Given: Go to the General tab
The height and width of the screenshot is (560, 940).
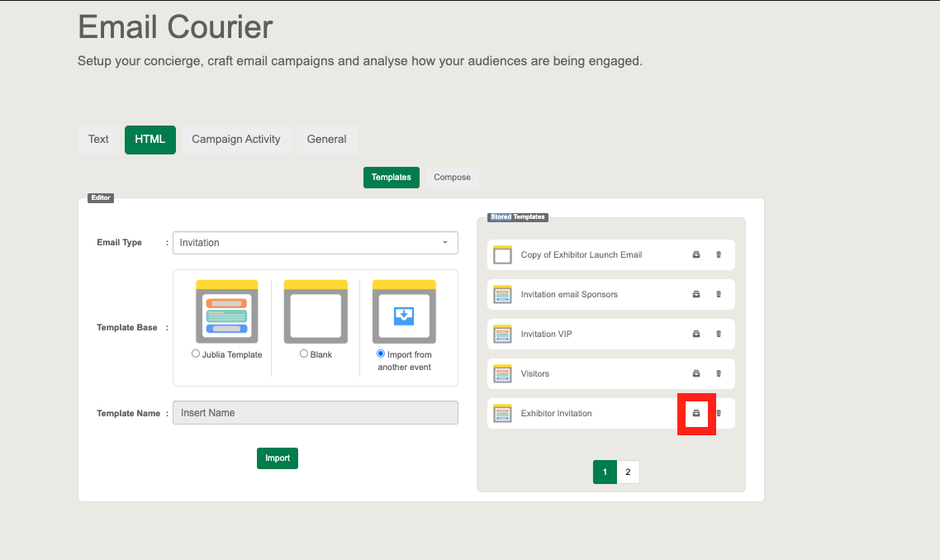Looking at the screenshot, I should (326, 140).
